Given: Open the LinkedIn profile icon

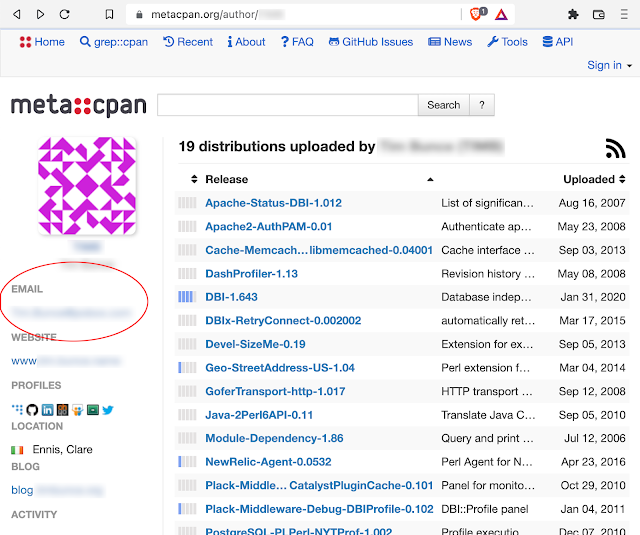Looking at the screenshot, I should [47, 410].
